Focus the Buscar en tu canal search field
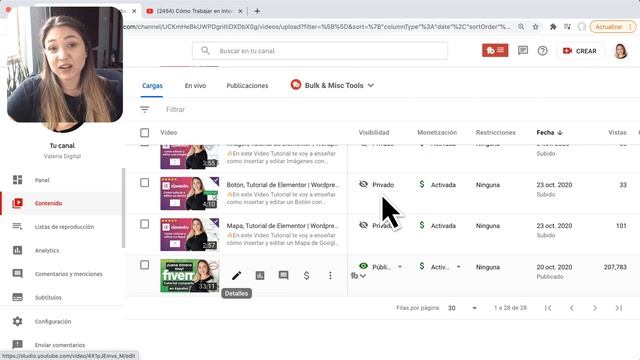Image resolution: width=640 pixels, height=360 pixels. [x=320, y=51]
